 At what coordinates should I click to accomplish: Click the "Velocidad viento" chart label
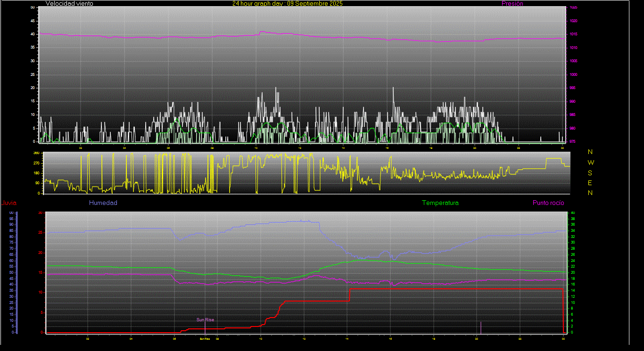tap(69, 3)
